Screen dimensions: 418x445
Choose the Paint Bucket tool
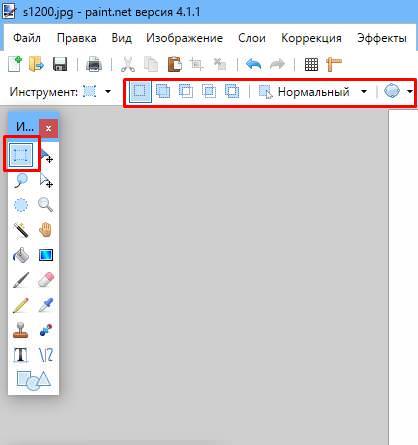click(21, 255)
